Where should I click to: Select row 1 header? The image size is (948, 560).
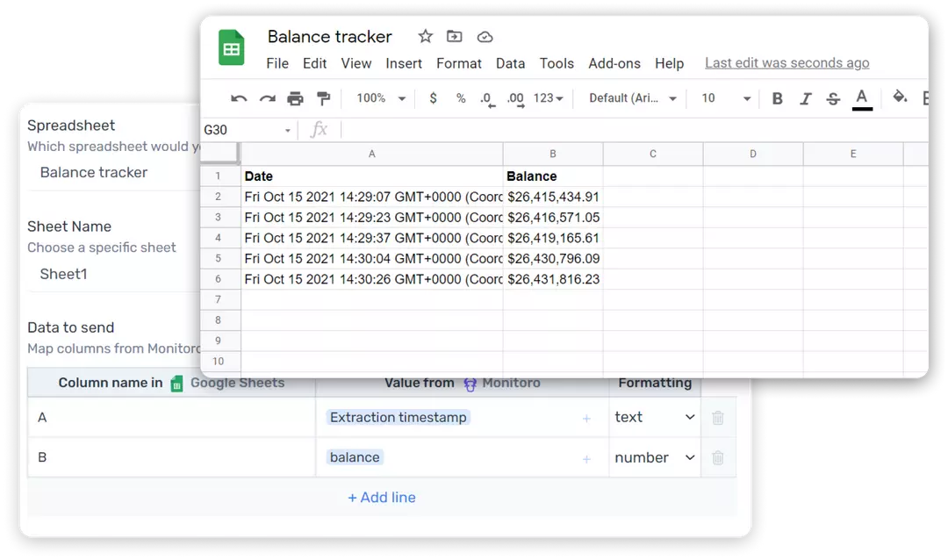pos(220,176)
